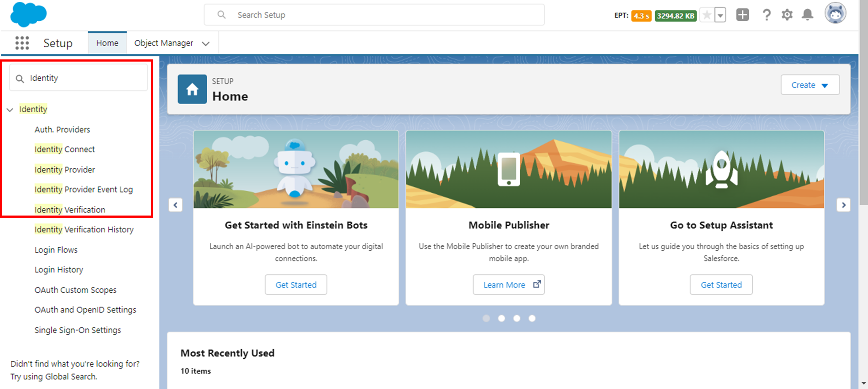The width and height of the screenshot is (868, 389).
Task: Open Identity Provider Event Log
Action: [x=84, y=190]
